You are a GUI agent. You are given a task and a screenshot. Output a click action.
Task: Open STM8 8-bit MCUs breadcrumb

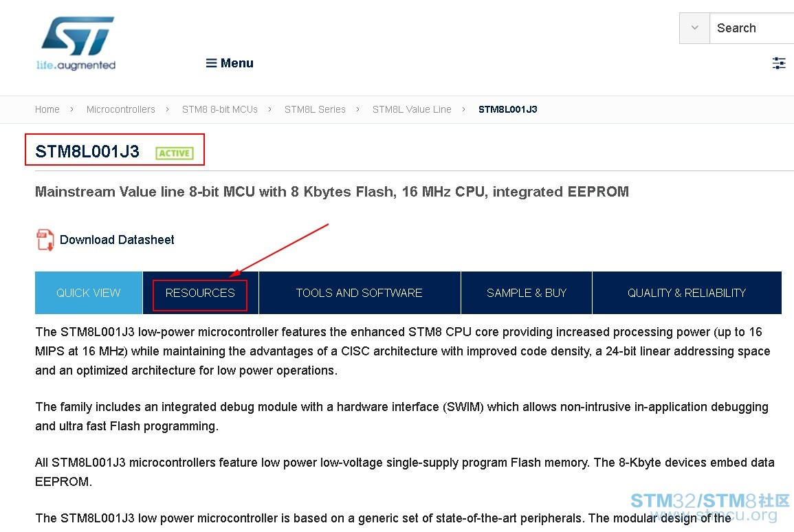220,109
